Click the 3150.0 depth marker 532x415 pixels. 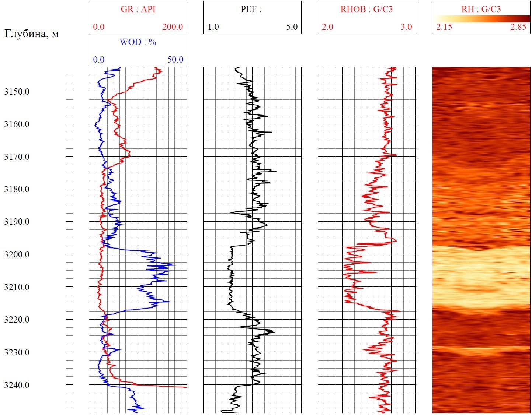click(17, 92)
